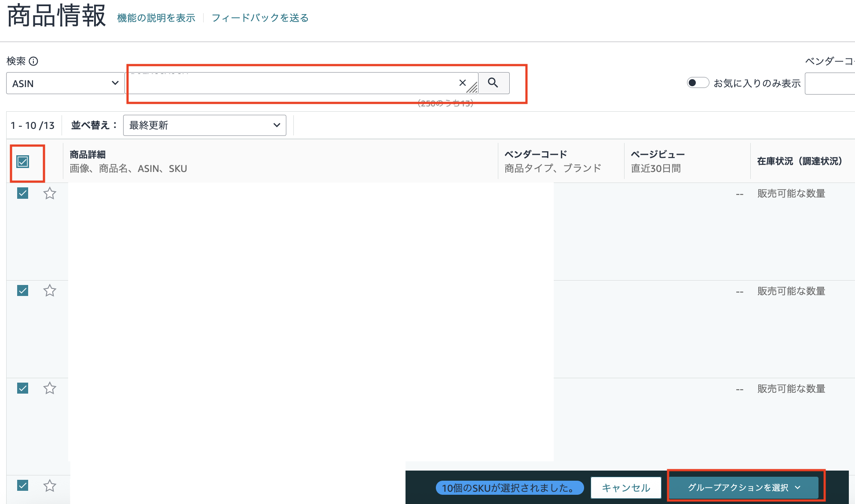Viewport: 855px width, 504px height.
Task: Click the magnifying glass search button
Action: click(x=493, y=83)
